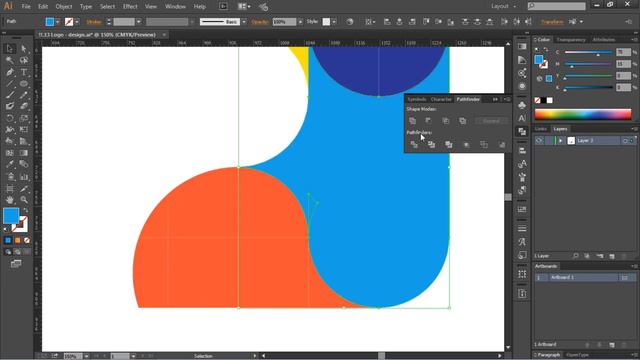The height and width of the screenshot is (360, 640).
Task: Switch to the Links tab
Action: coord(541,129)
